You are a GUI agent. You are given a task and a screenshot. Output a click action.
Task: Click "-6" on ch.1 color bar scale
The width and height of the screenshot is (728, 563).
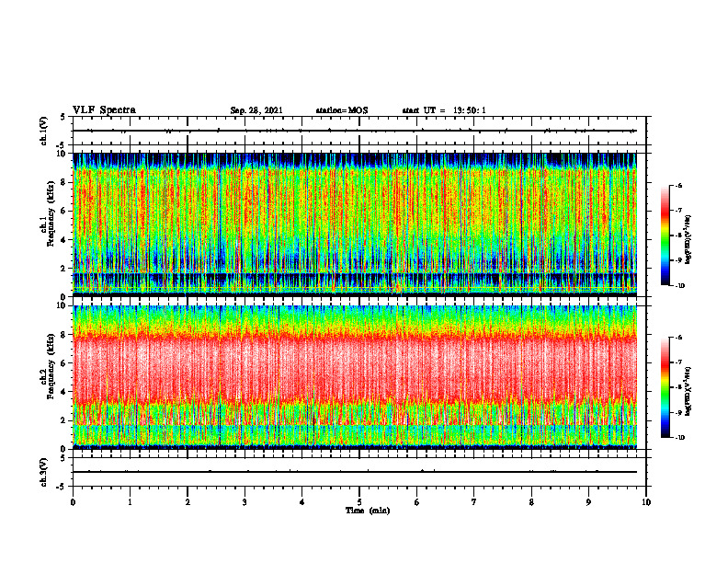tap(678, 185)
